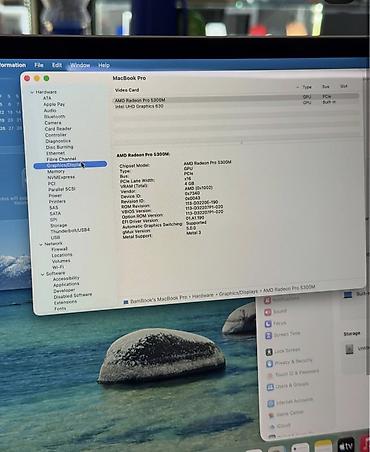This screenshot has height=452, width=370.
Task: Click Graphics/Displays in the path bar
Action: (238, 293)
